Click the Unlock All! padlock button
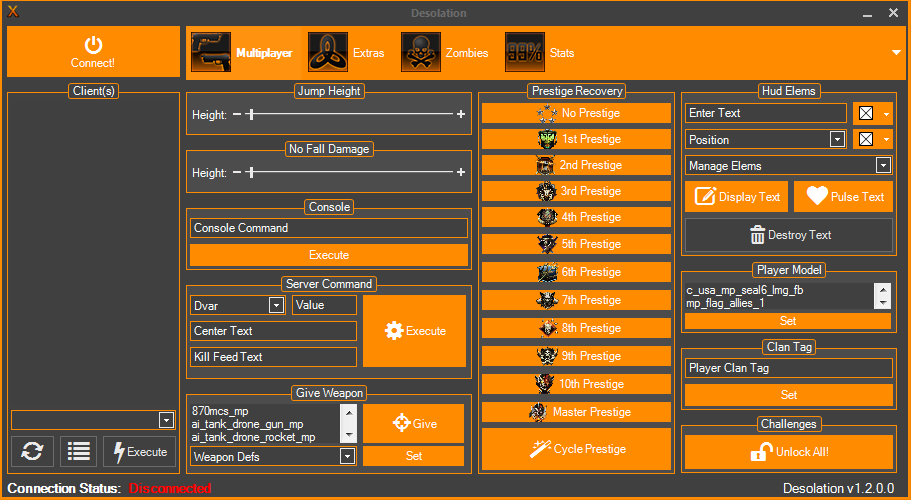 coord(788,452)
